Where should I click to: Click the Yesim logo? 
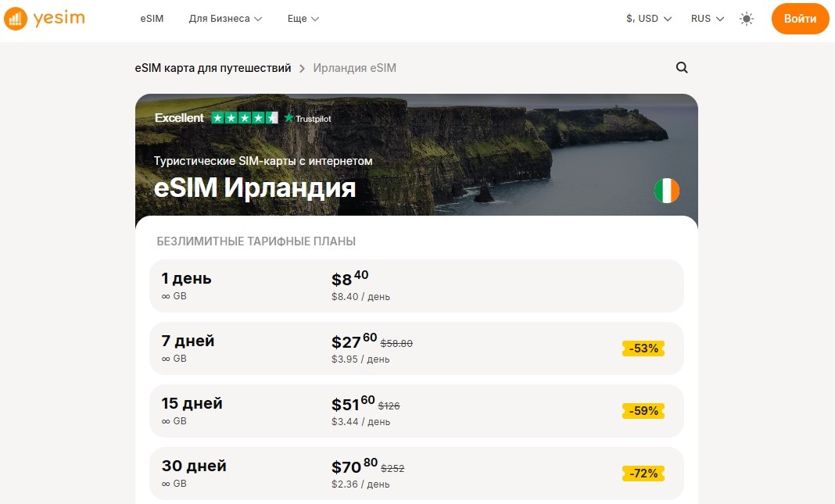point(45,18)
